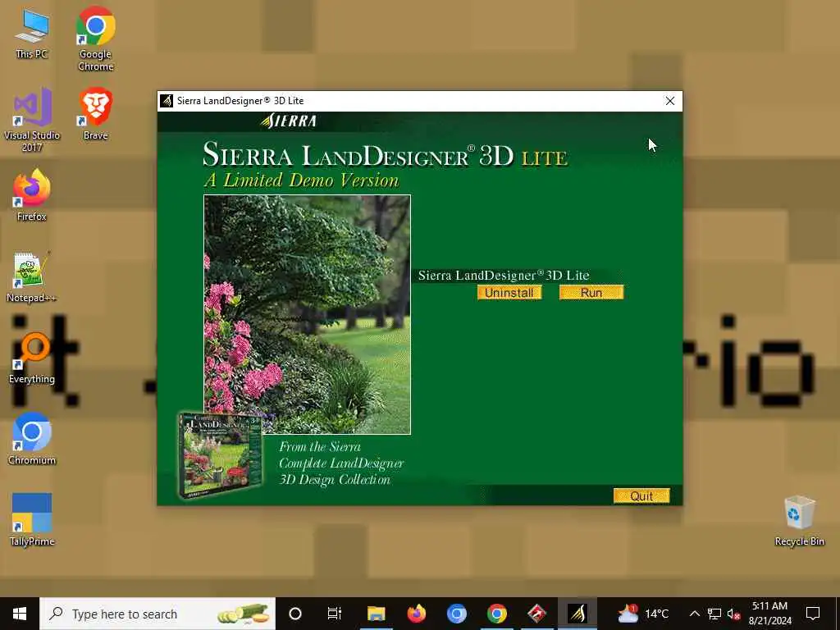The height and width of the screenshot is (630, 840).
Task: Click the muted volume tray icon
Action: [733, 614]
